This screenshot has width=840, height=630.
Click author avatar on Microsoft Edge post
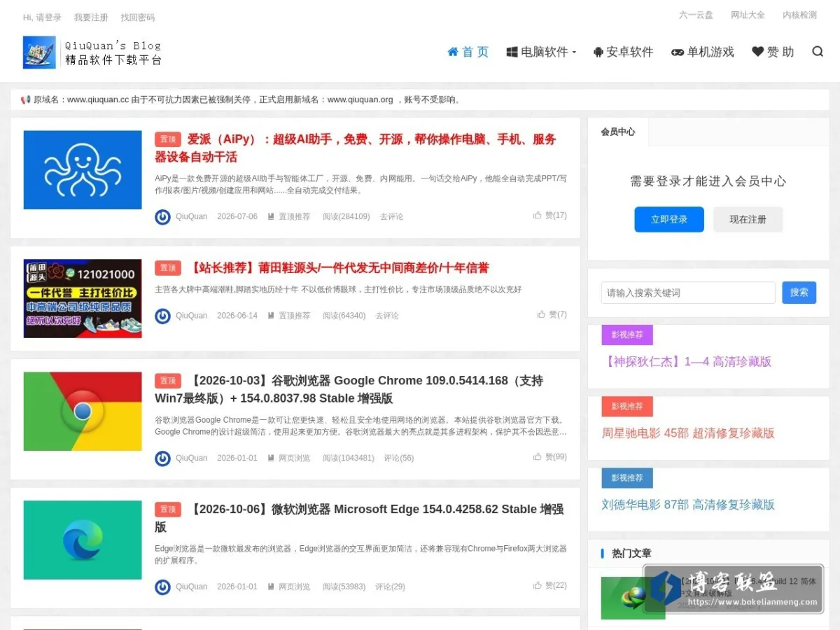[x=162, y=587]
